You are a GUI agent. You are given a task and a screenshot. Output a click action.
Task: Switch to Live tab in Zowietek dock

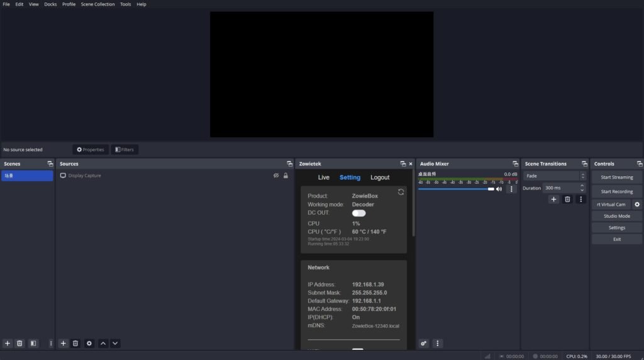(x=323, y=177)
